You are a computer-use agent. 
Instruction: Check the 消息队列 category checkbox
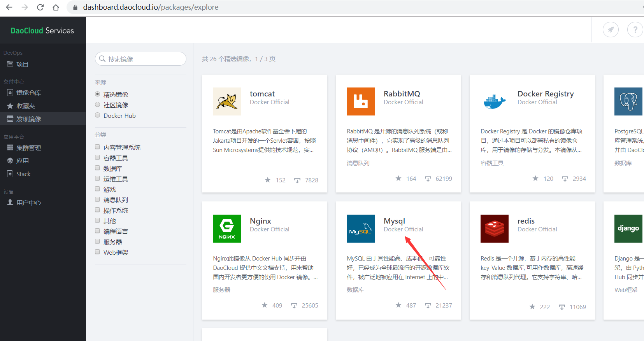click(x=98, y=199)
